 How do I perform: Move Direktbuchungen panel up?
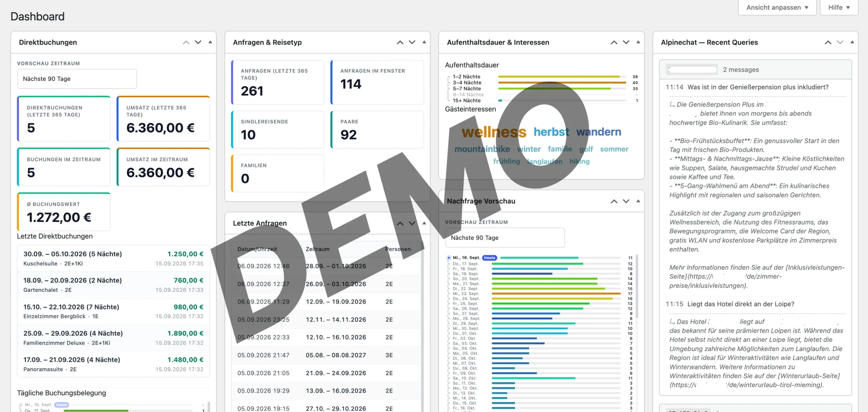(186, 42)
